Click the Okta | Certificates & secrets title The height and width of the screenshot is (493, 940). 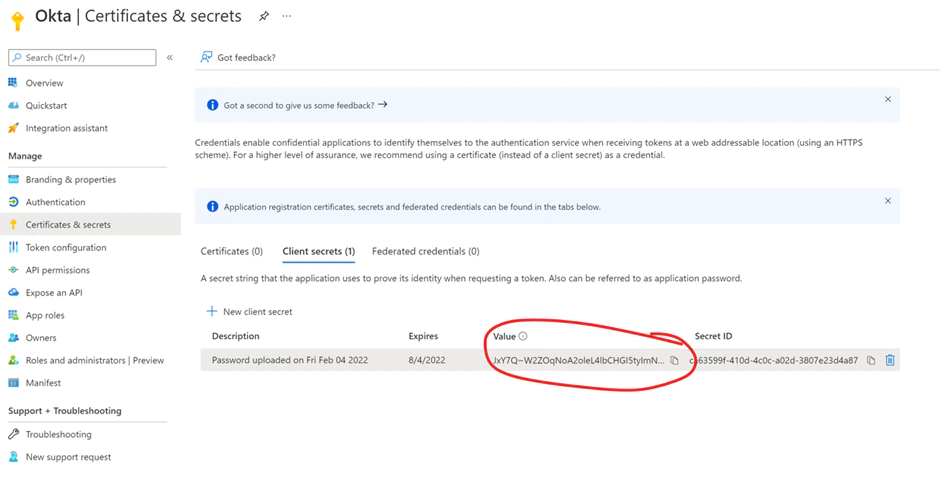(138, 16)
